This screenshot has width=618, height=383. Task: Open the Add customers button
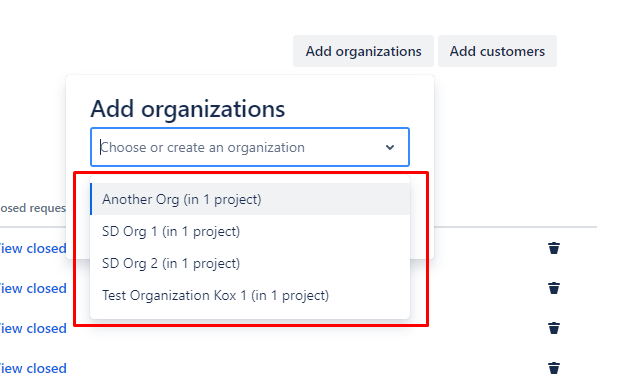tap(497, 51)
